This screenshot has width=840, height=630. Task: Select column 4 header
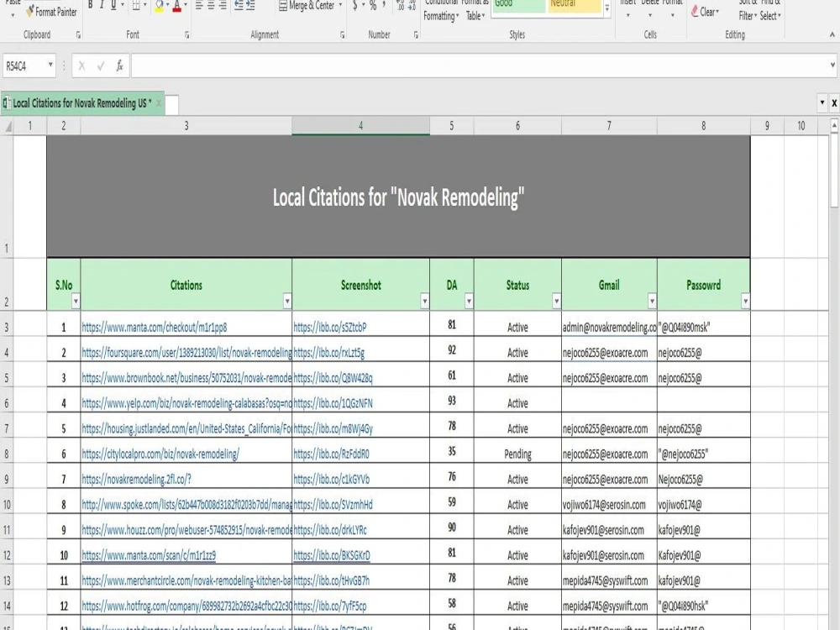(360, 126)
